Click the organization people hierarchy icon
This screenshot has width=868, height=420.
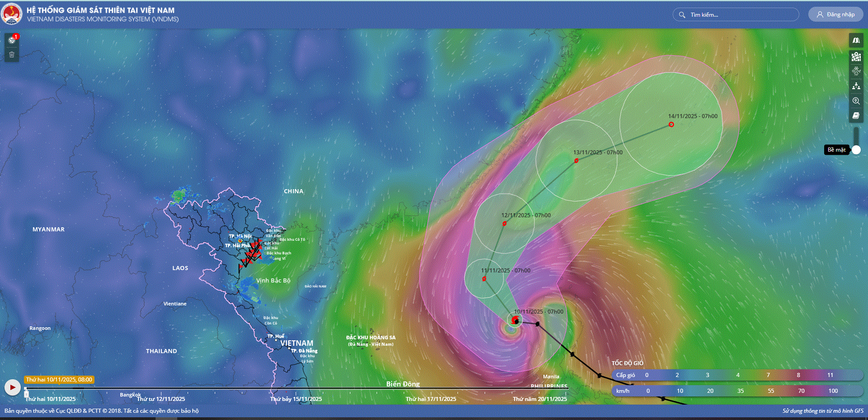coord(856,86)
